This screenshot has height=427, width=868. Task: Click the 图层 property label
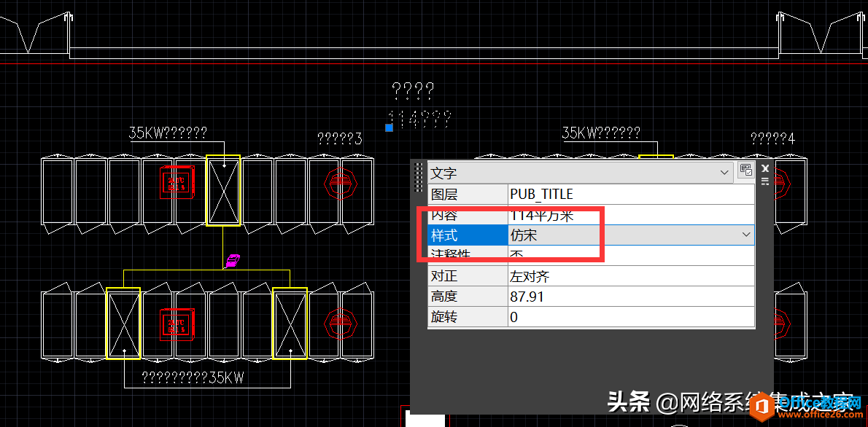coord(468,194)
